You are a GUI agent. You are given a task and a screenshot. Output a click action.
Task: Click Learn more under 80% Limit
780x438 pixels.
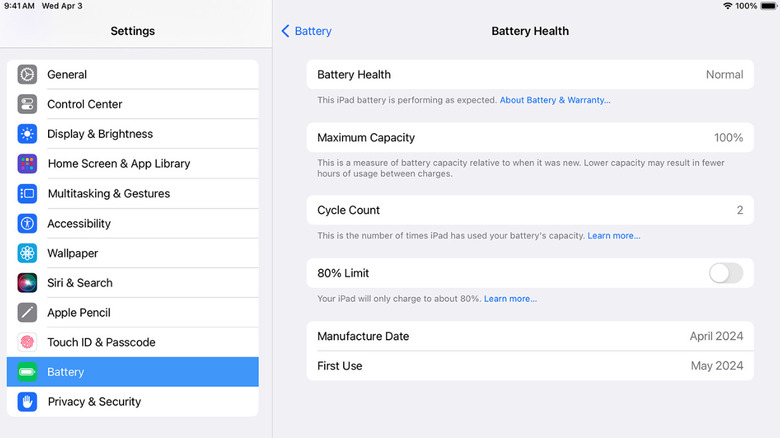[x=510, y=299]
